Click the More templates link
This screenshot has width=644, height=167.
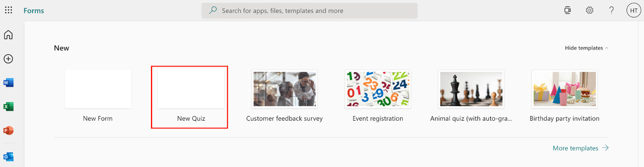coord(580,148)
